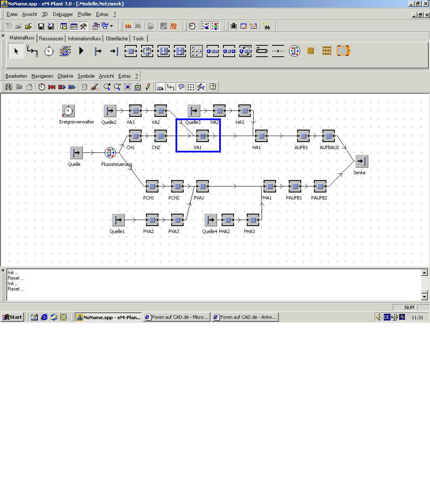Screen dimensions: 430x504
Task: Open the Symbole menu
Action: click(86, 76)
